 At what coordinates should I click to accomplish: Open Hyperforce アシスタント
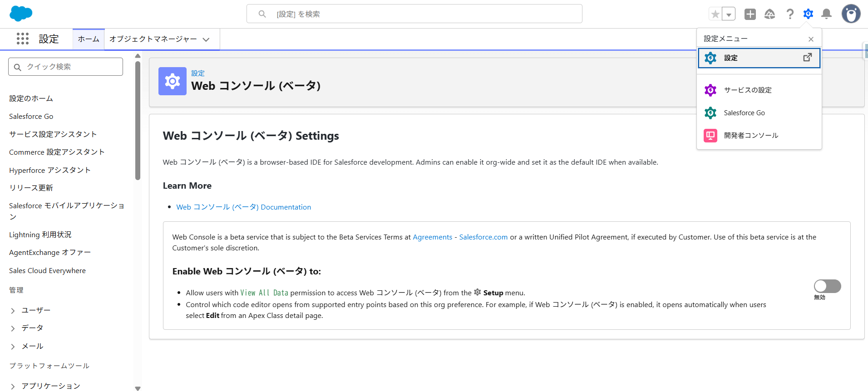[50, 170]
